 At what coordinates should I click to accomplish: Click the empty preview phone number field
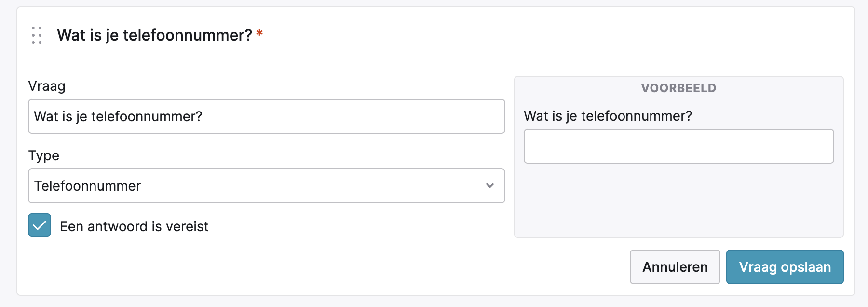click(x=678, y=146)
